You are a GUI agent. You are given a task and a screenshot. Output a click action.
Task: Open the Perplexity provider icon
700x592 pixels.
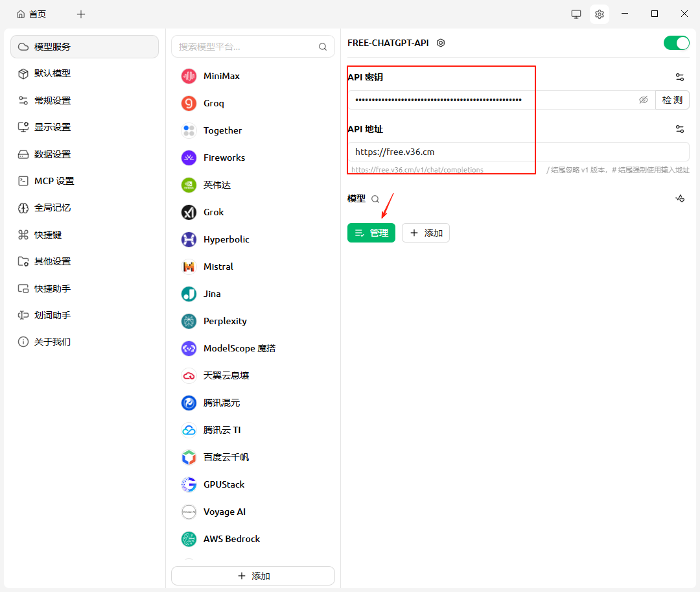tap(189, 321)
